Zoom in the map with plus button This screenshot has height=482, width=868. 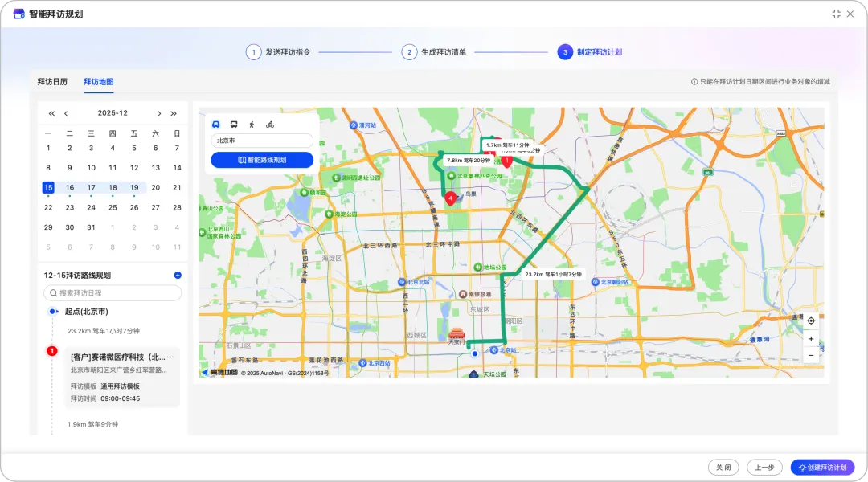[x=811, y=339]
